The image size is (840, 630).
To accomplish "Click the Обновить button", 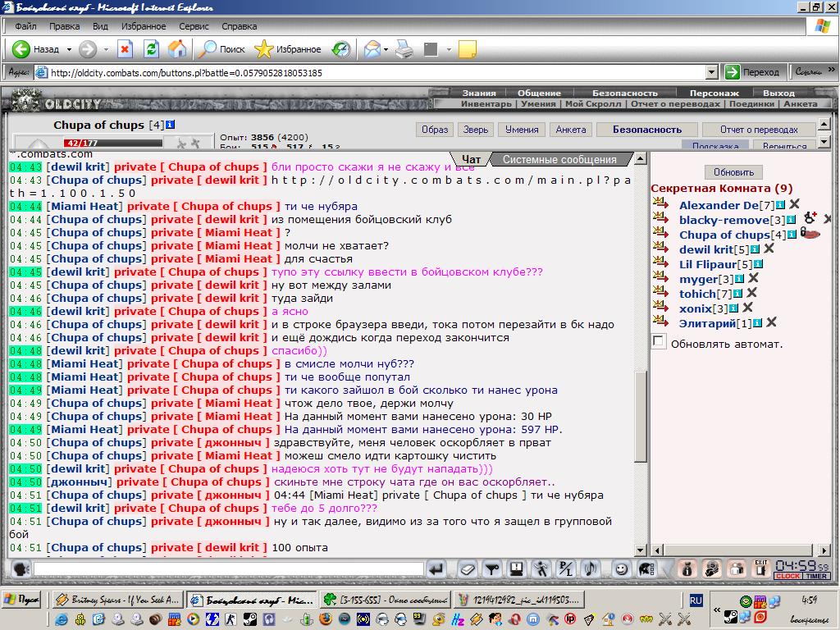I will 733,172.
